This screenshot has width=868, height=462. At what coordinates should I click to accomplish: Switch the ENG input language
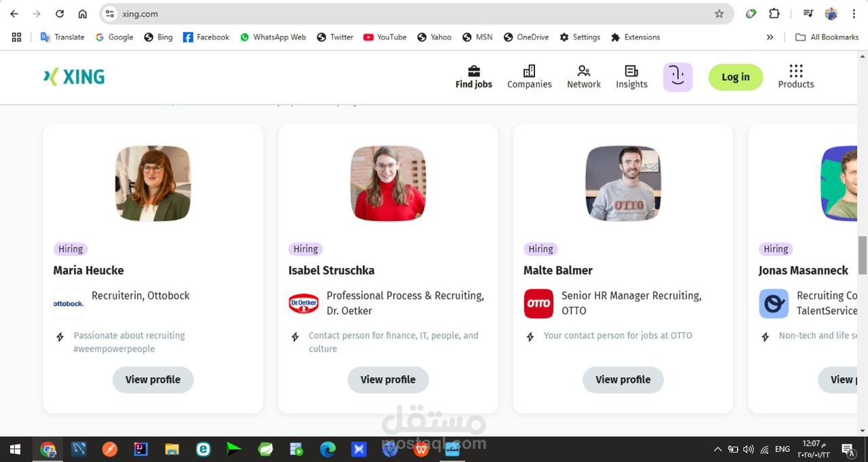tap(782, 449)
